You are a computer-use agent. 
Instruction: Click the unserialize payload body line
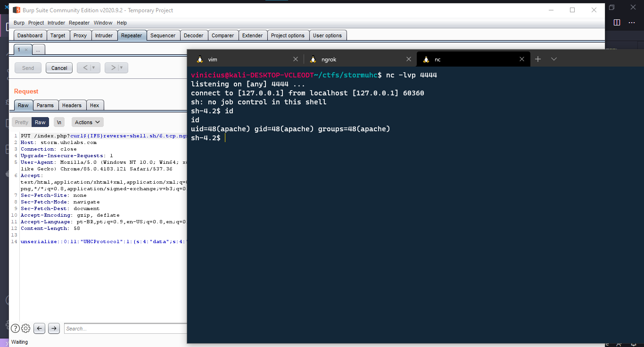(104, 241)
